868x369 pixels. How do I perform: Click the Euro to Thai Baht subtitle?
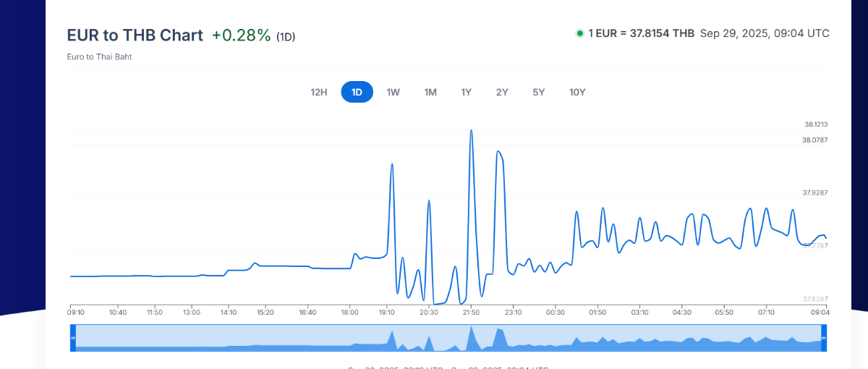pos(99,56)
